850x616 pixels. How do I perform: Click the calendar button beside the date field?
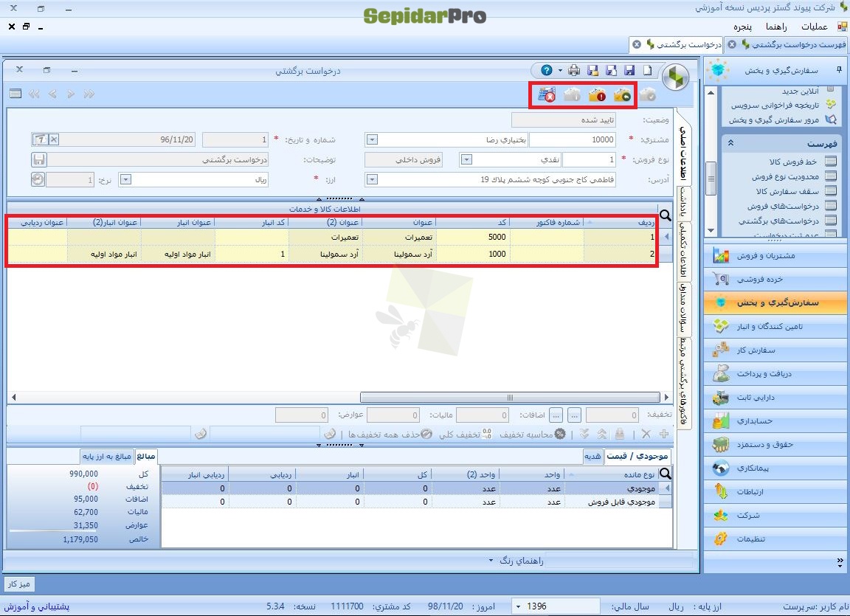pyautogui.click(x=40, y=139)
